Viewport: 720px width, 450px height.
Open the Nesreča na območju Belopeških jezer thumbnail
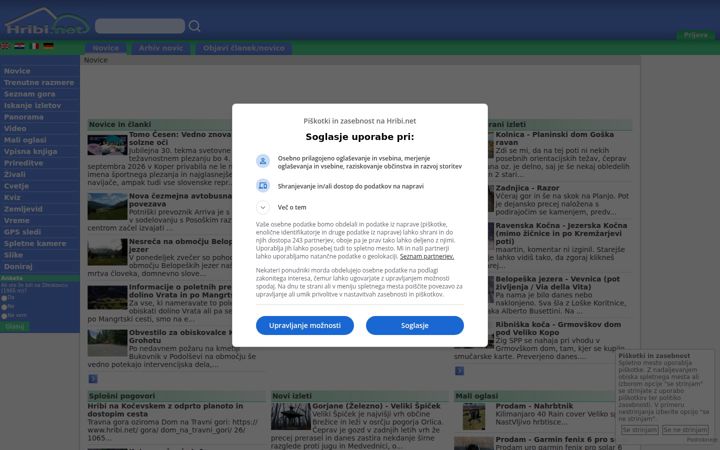tap(107, 252)
